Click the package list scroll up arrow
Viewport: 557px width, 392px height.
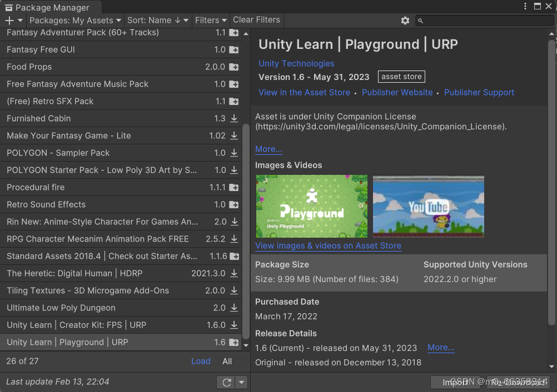(246, 34)
